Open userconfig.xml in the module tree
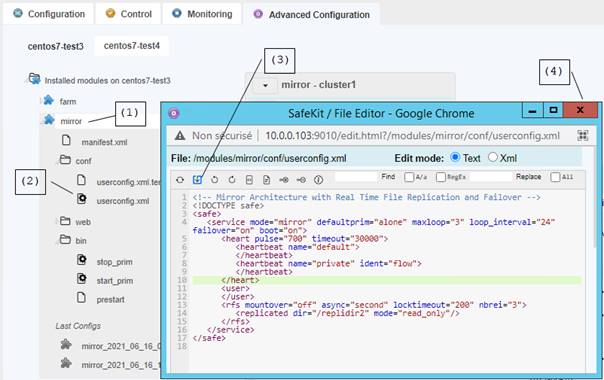 pos(123,201)
